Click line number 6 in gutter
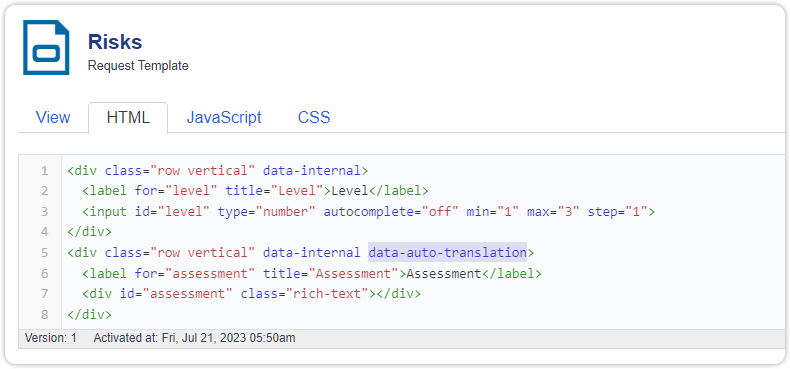This screenshot has width=790, height=369. [x=44, y=274]
